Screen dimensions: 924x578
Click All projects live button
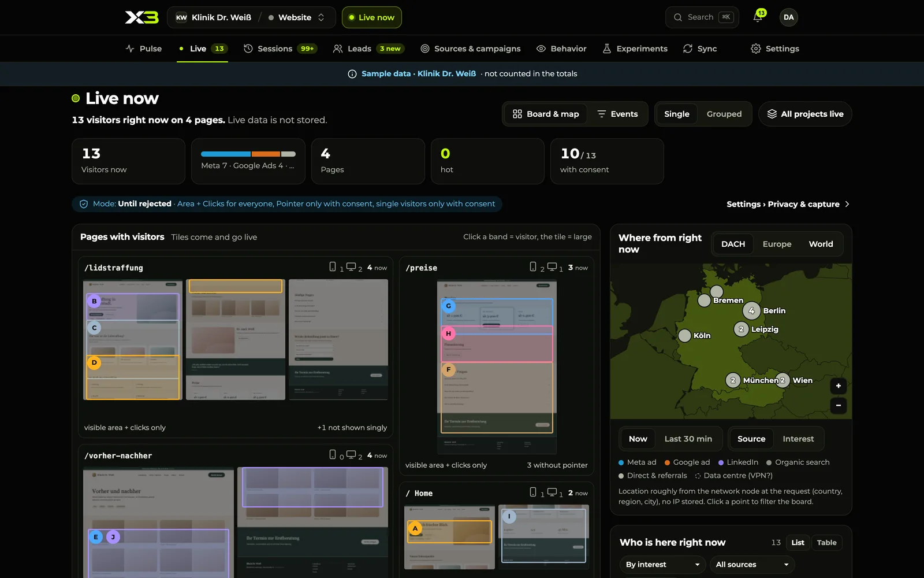click(805, 114)
